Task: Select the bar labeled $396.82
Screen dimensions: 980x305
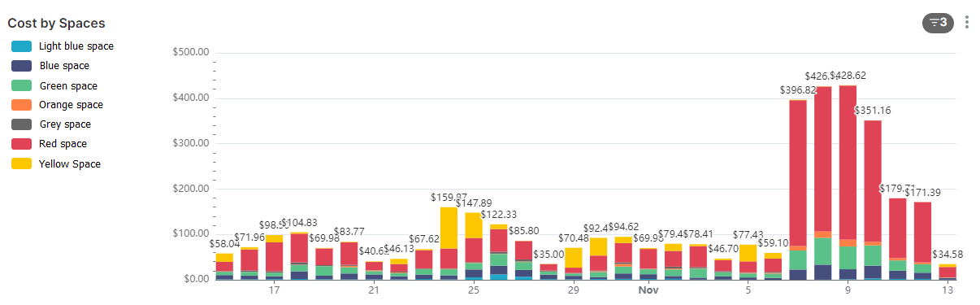Action: tap(798, 190)
